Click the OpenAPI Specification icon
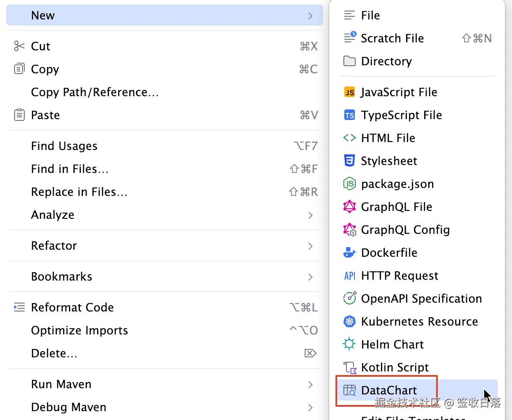The width and height of the screenshot is (512, 420). point(350,298)
